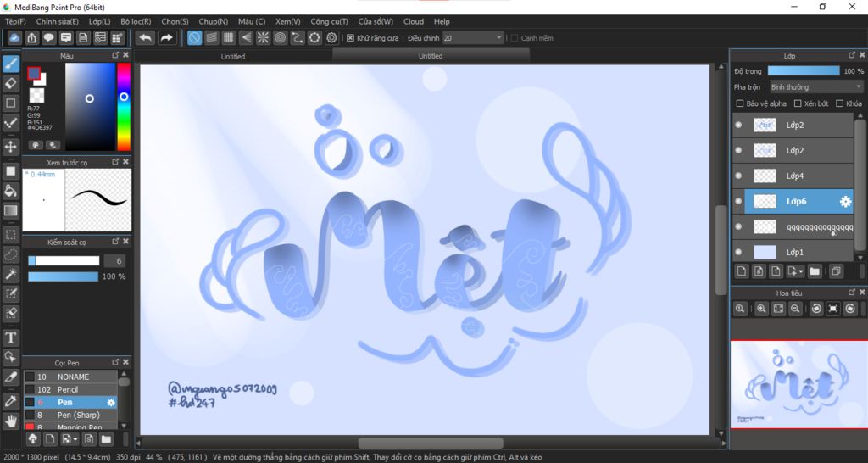Select the Move tool
Viewport: 868px width, 463px height.
click(x=10, y=147)
